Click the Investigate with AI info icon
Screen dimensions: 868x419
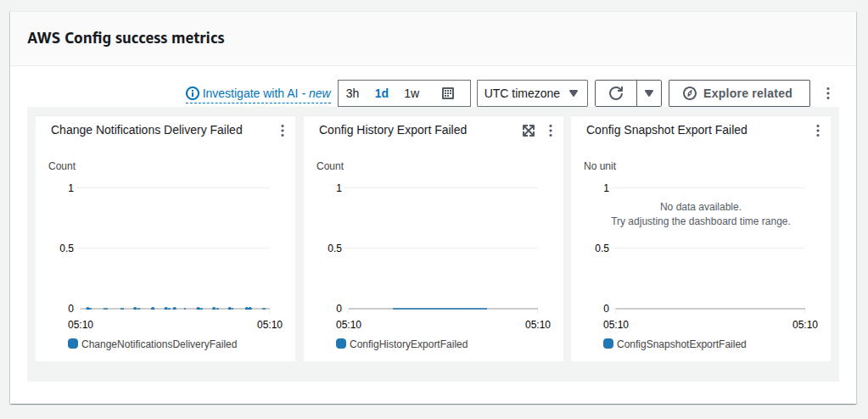pos(192,93)
